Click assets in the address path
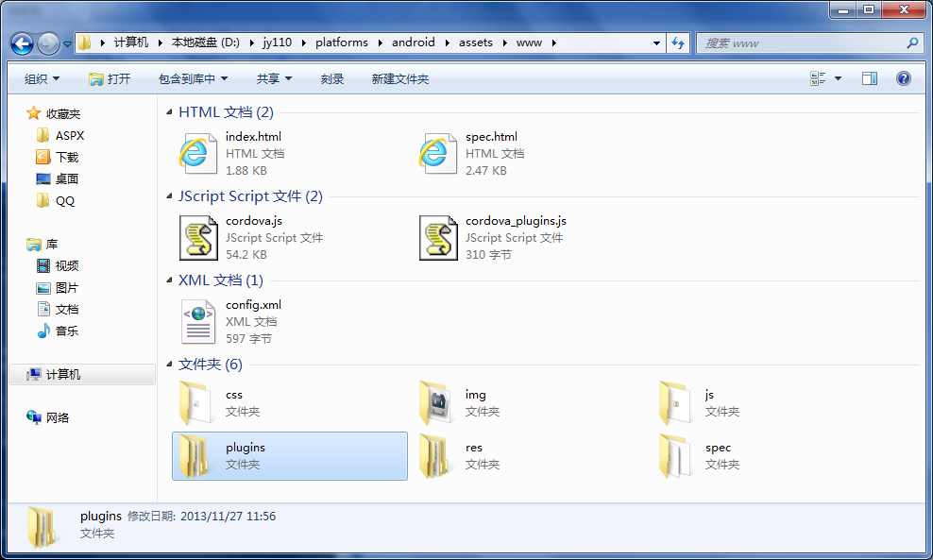The height and width of the screenshot is (560, 933). [x=475, y=42]
